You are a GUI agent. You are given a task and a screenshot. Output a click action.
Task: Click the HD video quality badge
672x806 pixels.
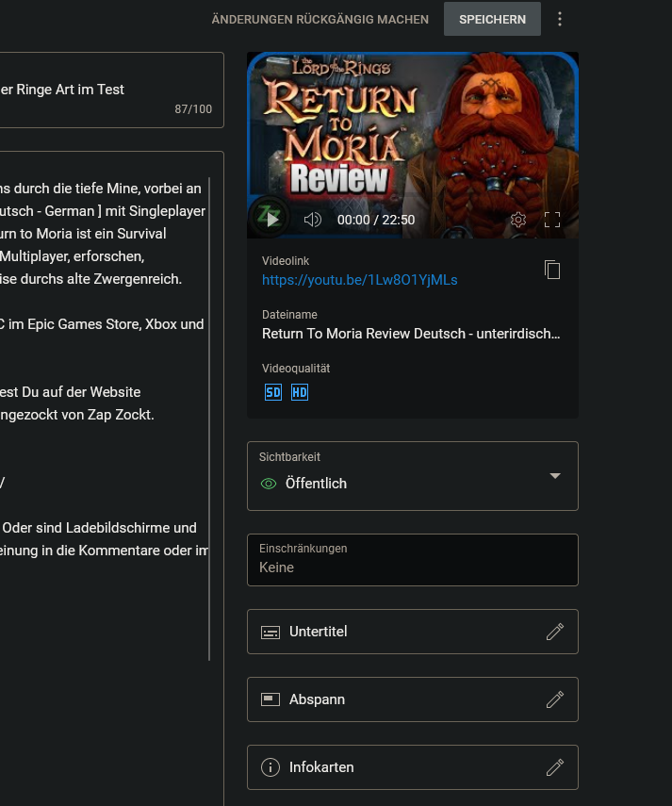tap(300, 392)
